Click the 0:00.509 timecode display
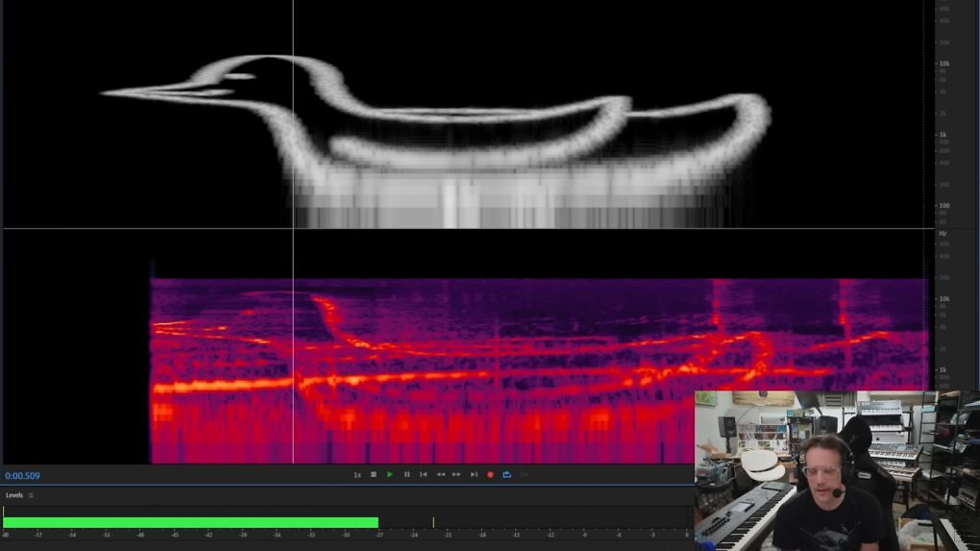980x551 pixels. coord(22,476)
